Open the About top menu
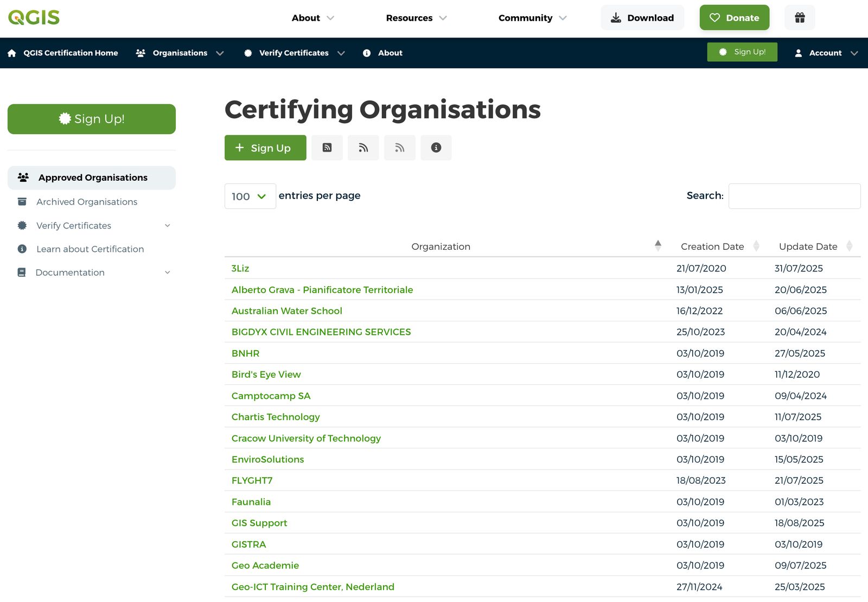 [313, 18]
